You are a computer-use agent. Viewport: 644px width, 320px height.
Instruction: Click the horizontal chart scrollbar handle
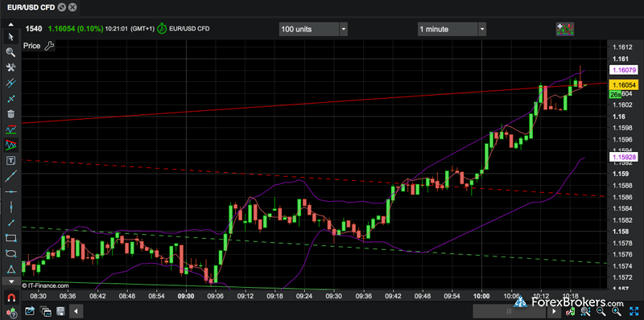(x=510, y=311)
